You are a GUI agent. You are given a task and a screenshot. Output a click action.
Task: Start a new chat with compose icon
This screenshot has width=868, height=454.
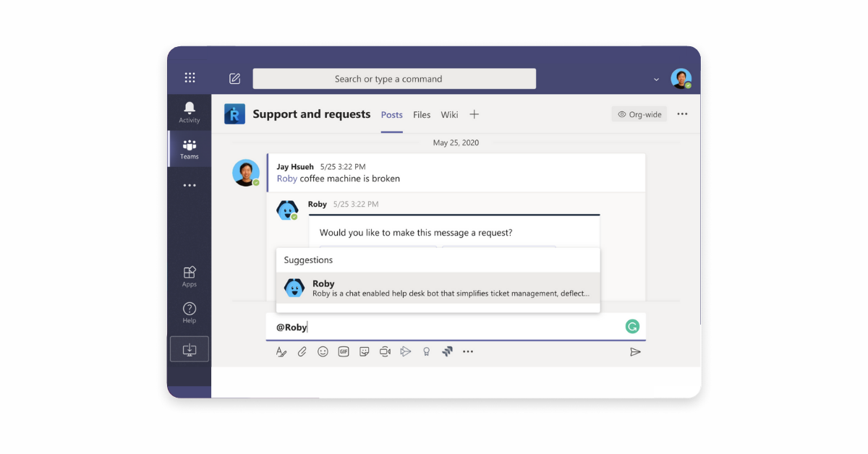click(234, 79)
